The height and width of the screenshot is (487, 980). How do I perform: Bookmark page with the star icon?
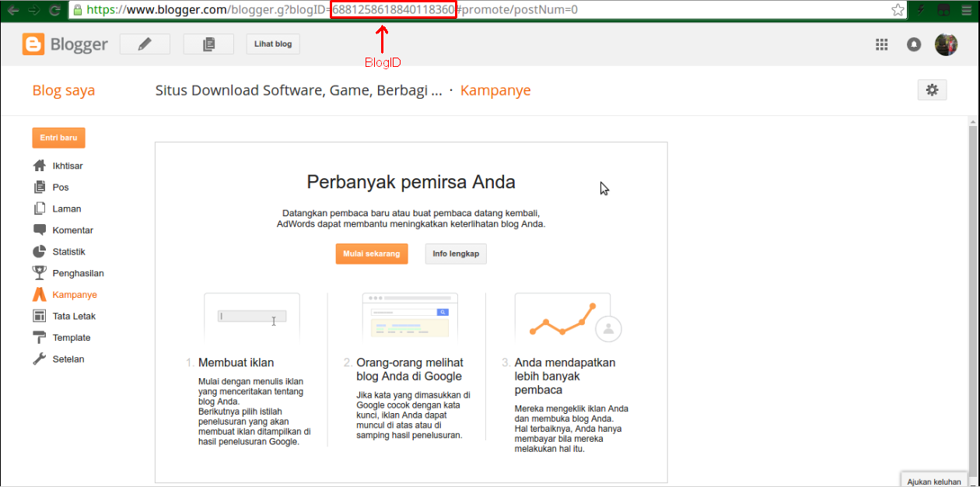pyautogui.click(x=898, y=10)
